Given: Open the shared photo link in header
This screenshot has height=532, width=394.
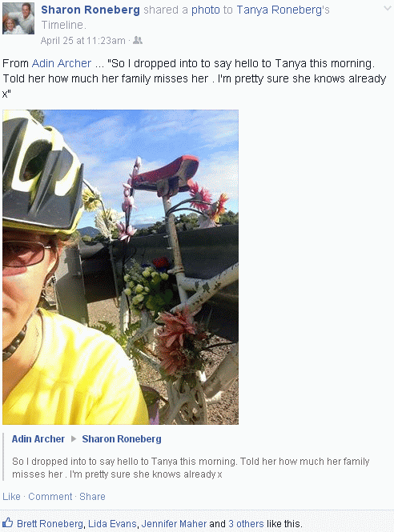Looking at the screenshot, I should pyautogui.click(x=206, y=10).
